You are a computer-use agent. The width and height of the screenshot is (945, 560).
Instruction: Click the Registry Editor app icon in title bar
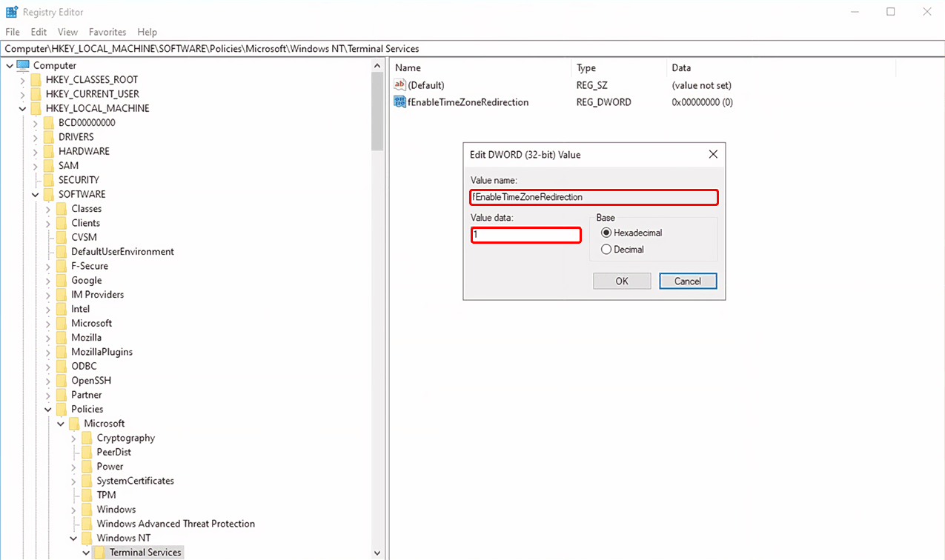(12, 12)
